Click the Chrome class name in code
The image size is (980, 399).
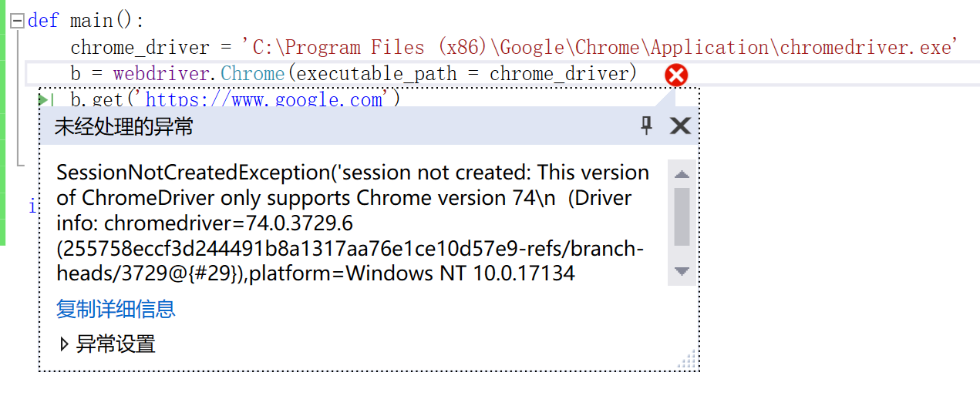(252, 75)
